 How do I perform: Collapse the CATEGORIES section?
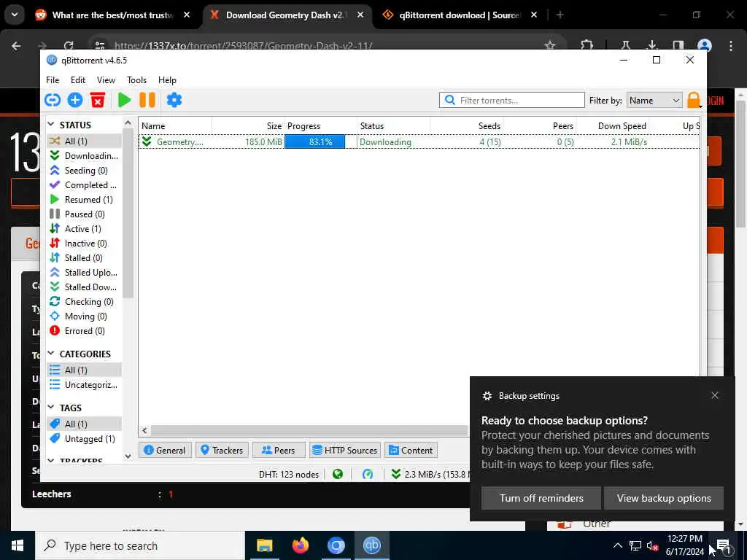click(x=51, y=354)
